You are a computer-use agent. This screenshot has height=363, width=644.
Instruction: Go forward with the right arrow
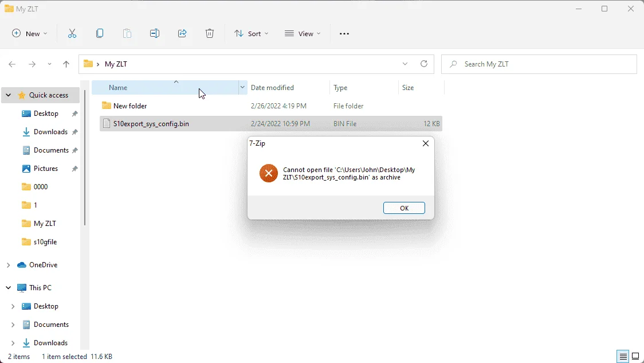click(32, 64)
